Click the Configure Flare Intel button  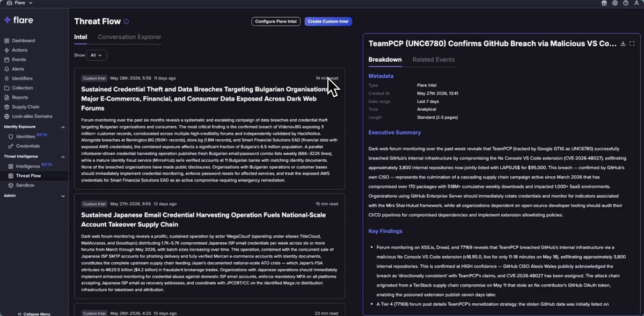[276, 21]
